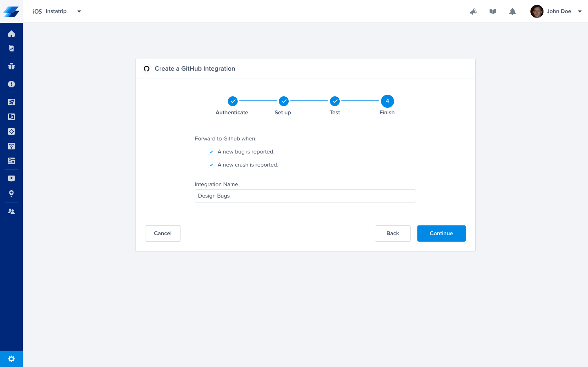Click the GitHub logo in dialog header
Image resolution: width=588 pixels, height=367 pixels.
coord(147,69)
